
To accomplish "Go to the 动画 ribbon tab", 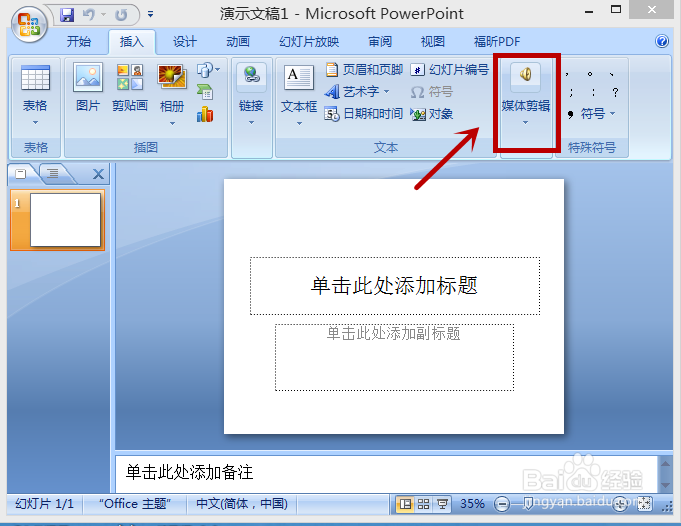I will pyautogui.click(x=238, y=42).
